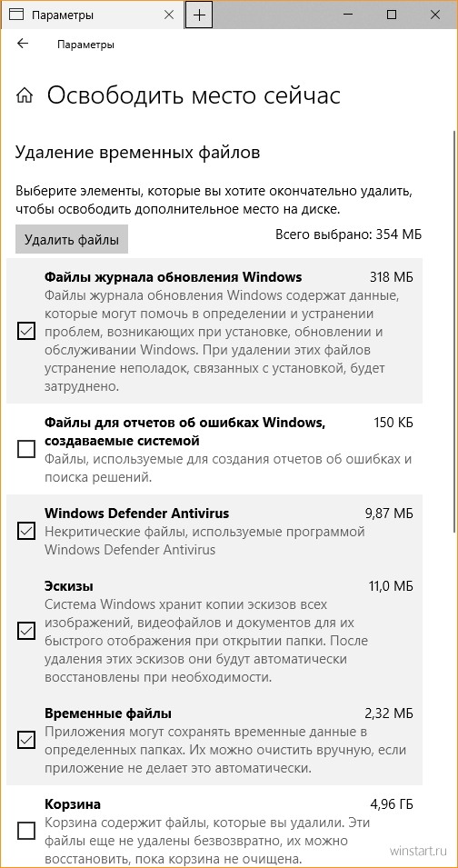Uncheck Файлы журнала обновления Windows checkbox
458x868 pixels.
coord(26,331)
